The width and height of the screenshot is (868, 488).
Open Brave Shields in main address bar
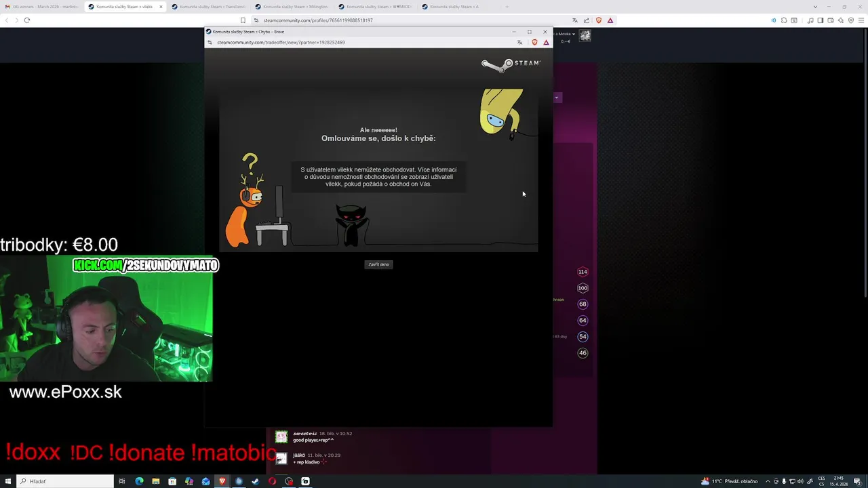598,20
